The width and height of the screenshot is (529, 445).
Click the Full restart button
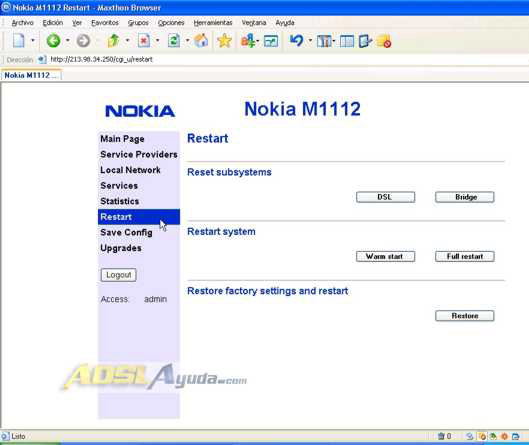point(465,256)
